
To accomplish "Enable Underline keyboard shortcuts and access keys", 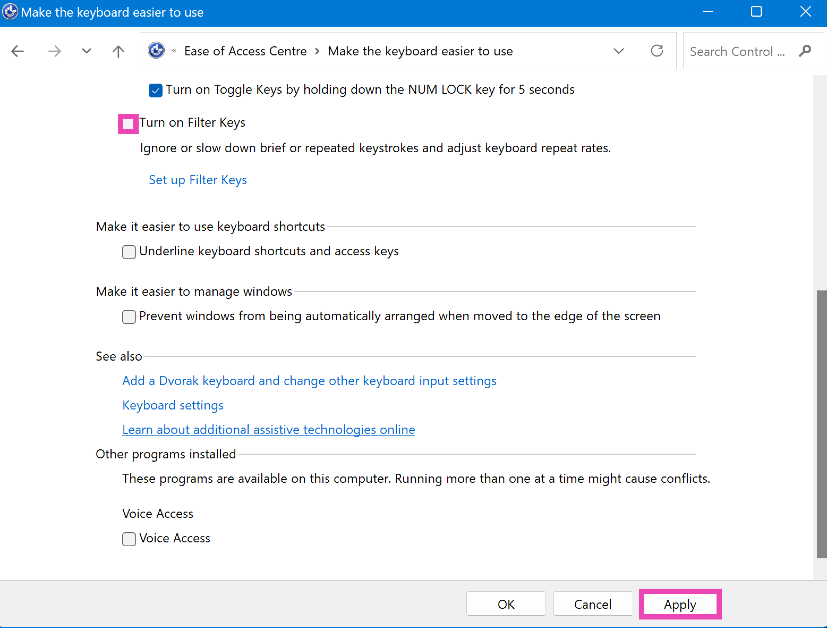I will point(129,252).
